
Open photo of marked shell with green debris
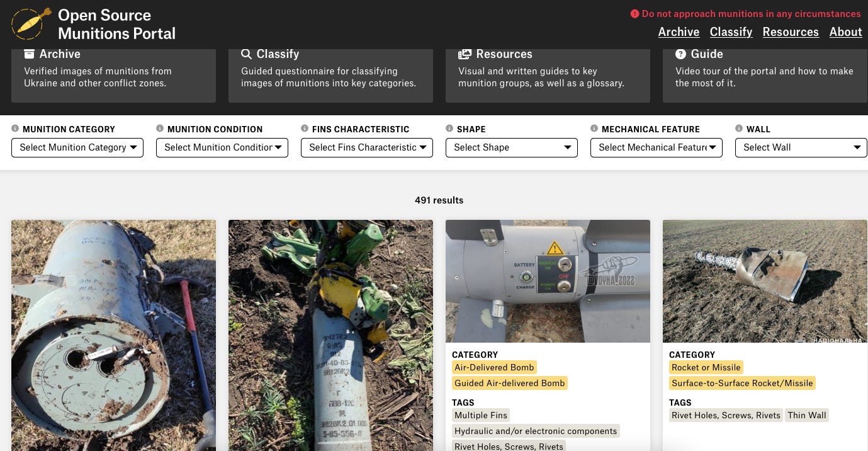(x=330, y=335)
